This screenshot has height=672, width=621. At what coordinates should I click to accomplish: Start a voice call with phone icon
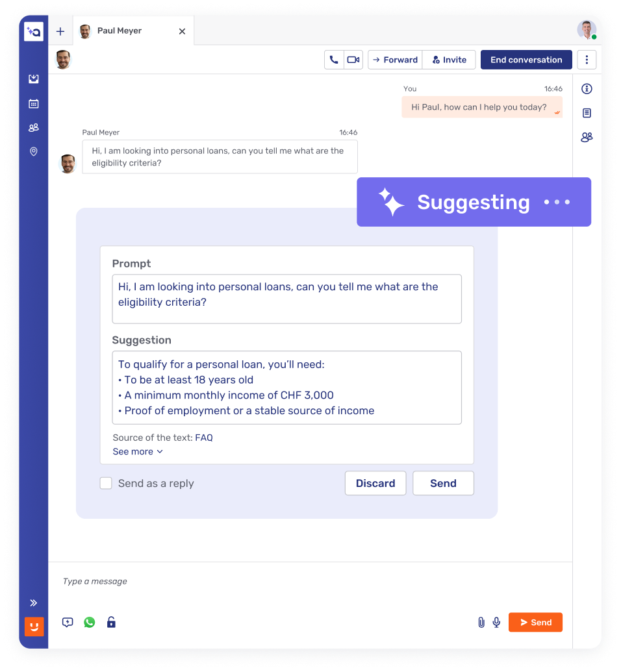pyautogui.click(x=334, y=60)
